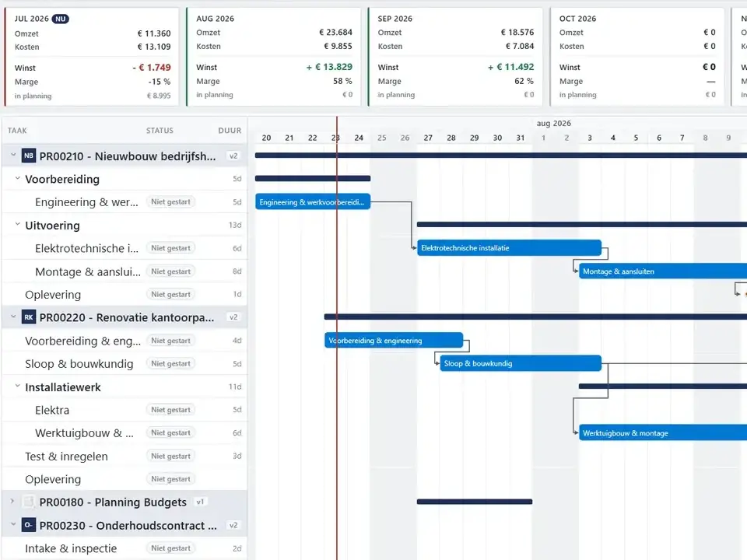Click the 'Niet gestart' status of Intake & inspectie
Viewport: 747px width, 560px height.
point(170,548)
